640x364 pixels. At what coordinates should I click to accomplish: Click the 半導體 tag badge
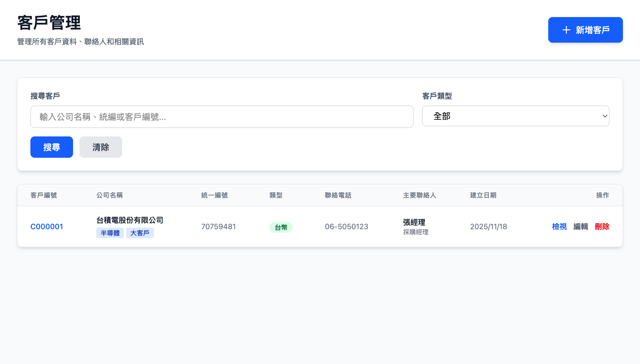click(110, 233)
